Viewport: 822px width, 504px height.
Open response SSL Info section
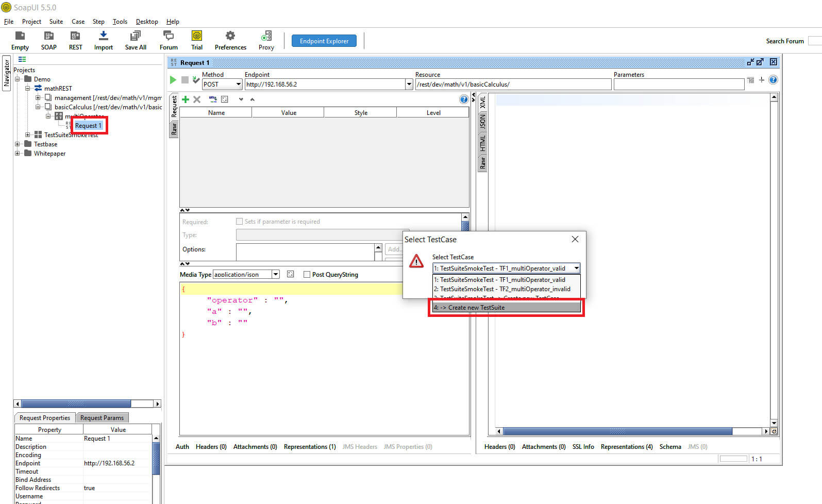coord(583,447)
